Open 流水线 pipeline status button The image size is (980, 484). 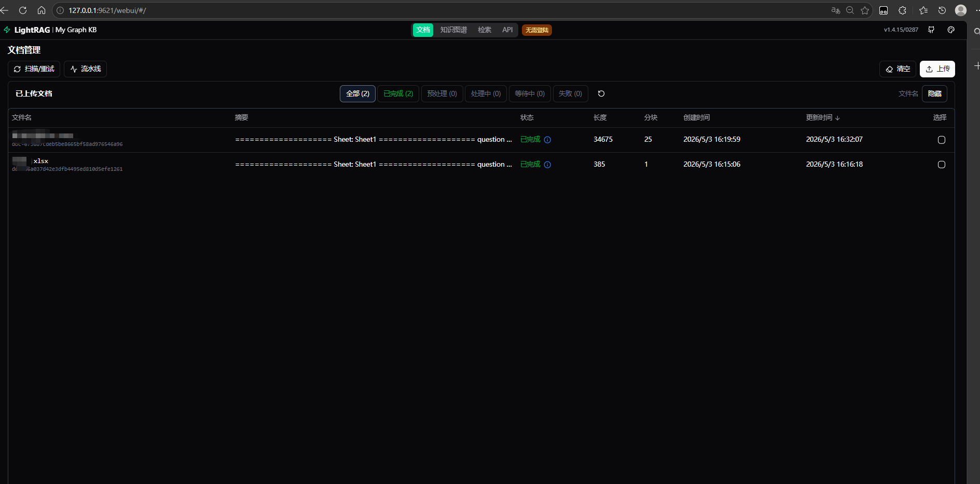click(x=85, y=69)
